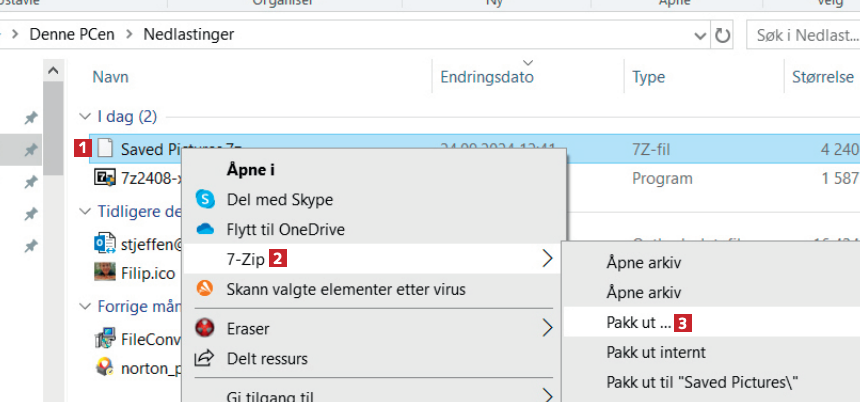This screenshot has width=860, height=402.
Task: Expand the Eraser submenu arrow
Action: (x=547, y=328)
